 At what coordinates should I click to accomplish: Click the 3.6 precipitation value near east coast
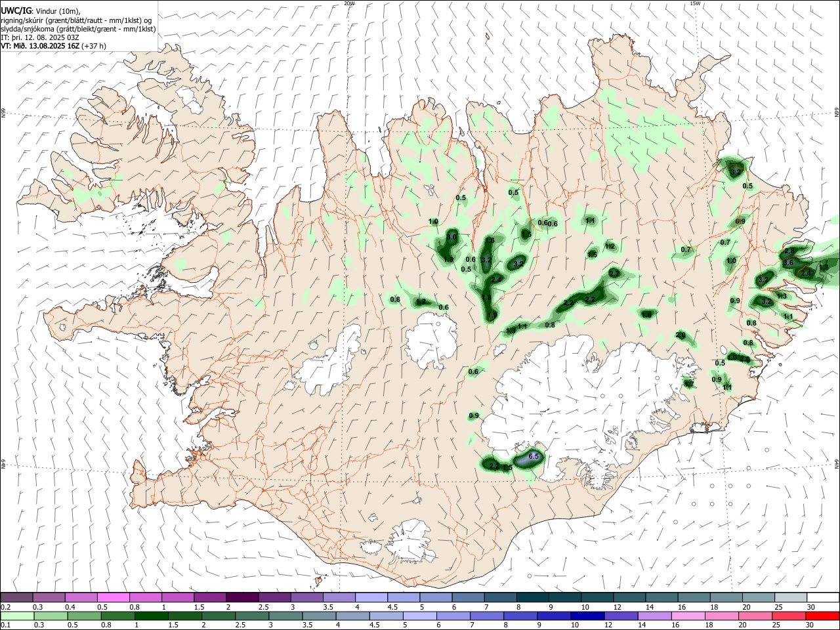(x=788, y=262)
